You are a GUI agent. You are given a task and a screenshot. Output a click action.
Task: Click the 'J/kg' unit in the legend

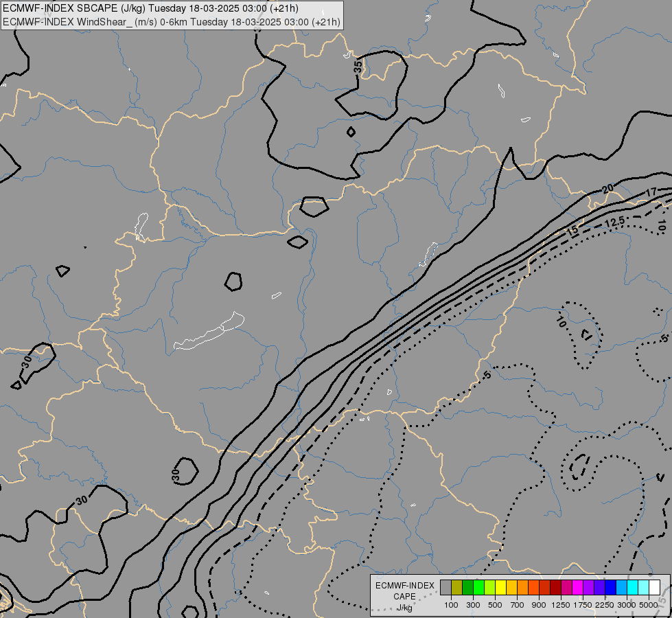[404, 608]
